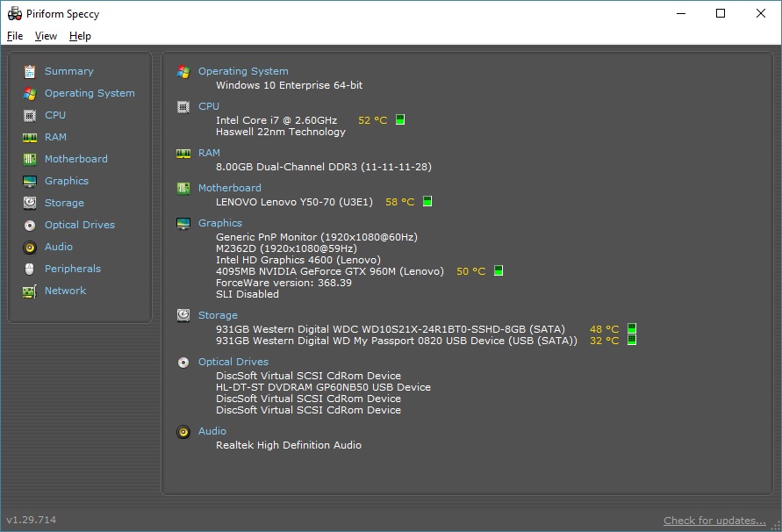Click the Network card icon in sidebar
The image size is (782, 532).
(x=30, y=291)
